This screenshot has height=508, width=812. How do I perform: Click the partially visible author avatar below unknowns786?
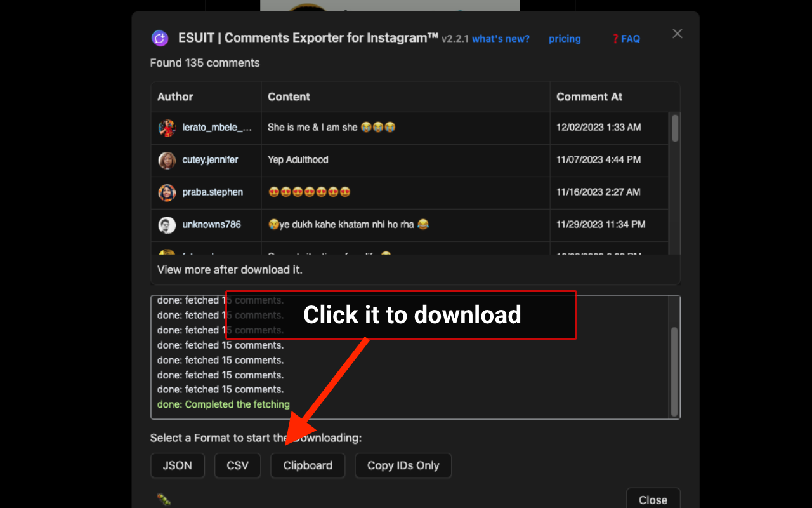point(166,251)
